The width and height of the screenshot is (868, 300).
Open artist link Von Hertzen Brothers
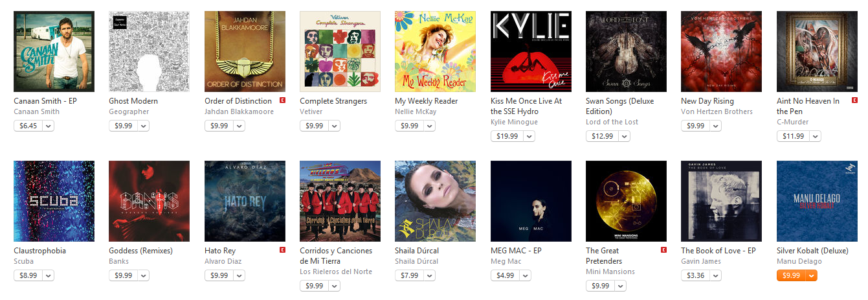tap(717, 111)
